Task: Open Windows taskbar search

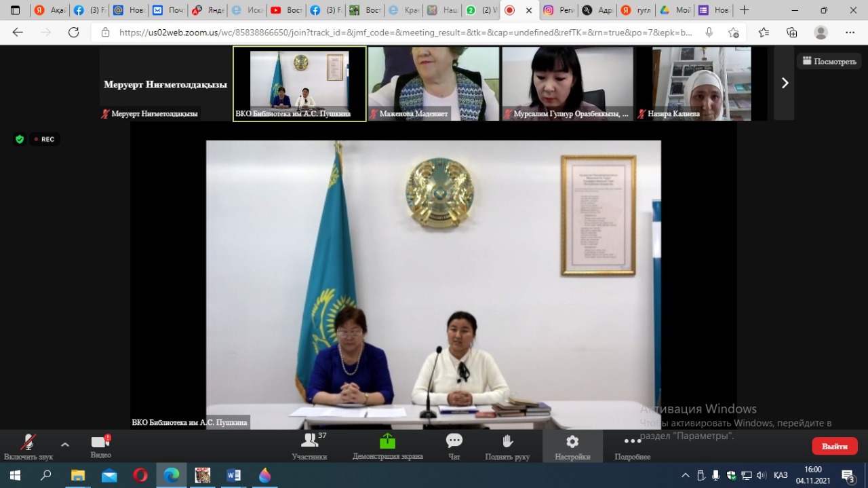Action: point(45,475)
